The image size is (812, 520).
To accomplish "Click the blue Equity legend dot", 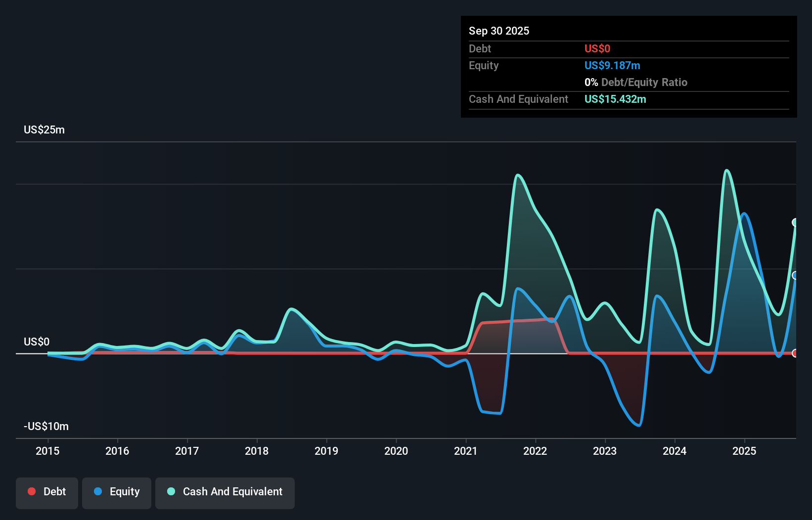I will click(x=97, y=491).
